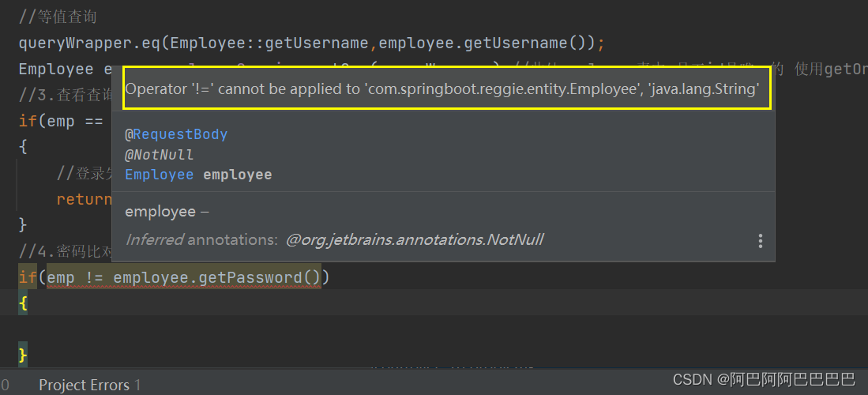Click employee.getUsername() call in first line
Screen dimensions: 868x395
(x=482, y=43)
